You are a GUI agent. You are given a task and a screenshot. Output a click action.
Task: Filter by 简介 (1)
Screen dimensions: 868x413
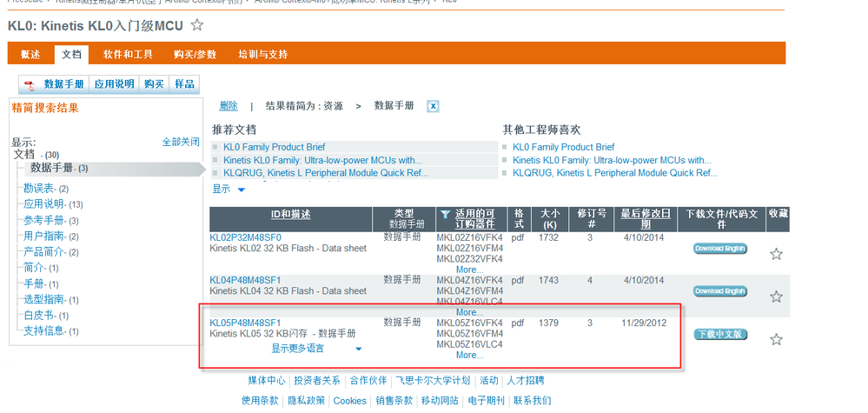point(41,268)
